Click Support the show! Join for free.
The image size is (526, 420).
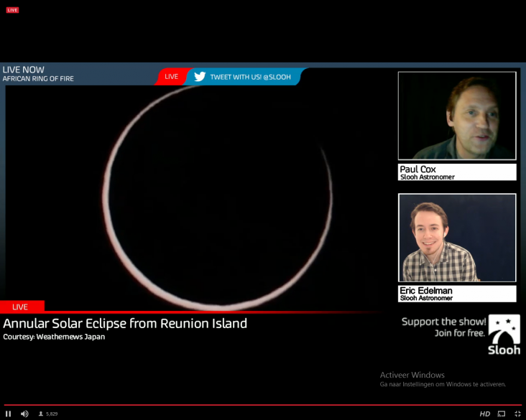point(443,327)
